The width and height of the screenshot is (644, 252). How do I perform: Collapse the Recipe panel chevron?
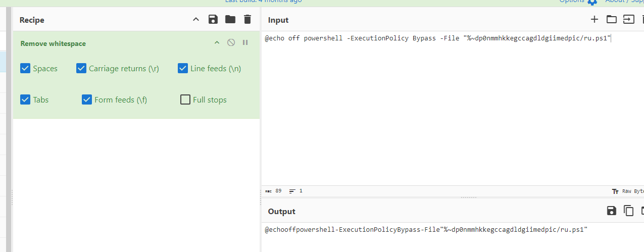point(196,20)
